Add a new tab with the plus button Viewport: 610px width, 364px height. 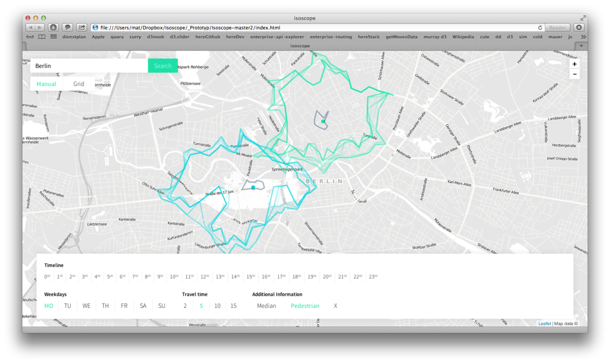[581, 46]
